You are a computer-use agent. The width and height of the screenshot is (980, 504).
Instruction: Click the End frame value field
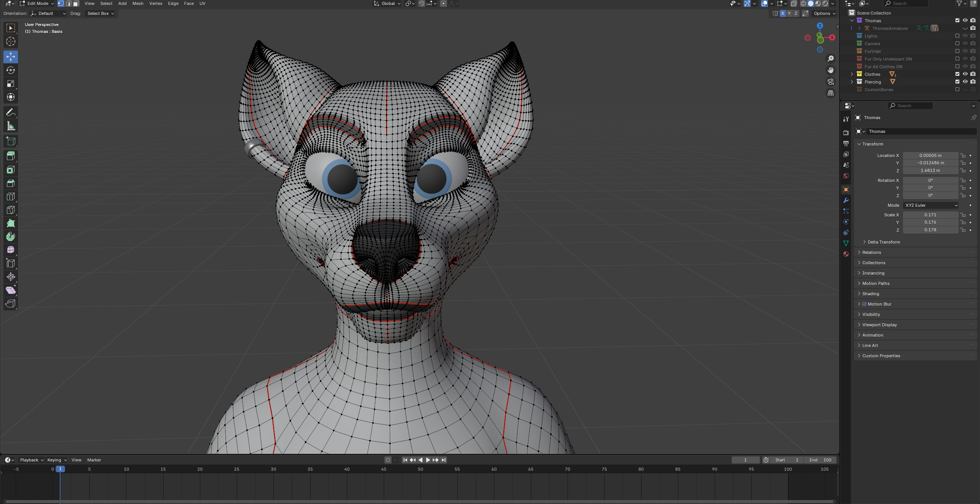coord(820,460)
